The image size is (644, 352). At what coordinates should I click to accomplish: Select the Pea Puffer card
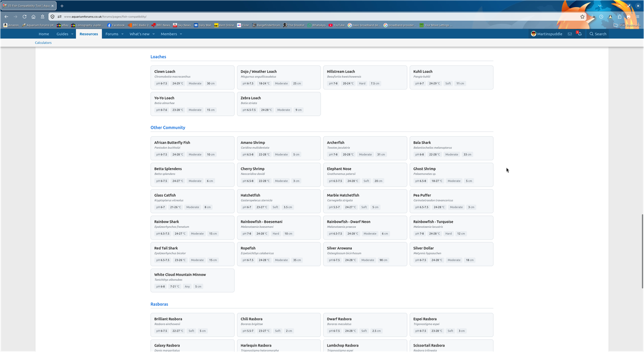[452, 201]
